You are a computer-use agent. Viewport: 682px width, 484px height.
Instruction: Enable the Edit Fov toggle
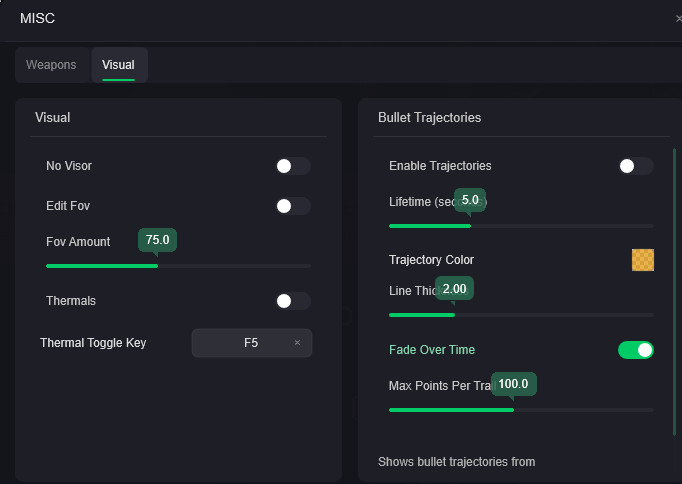coord(293,206)
